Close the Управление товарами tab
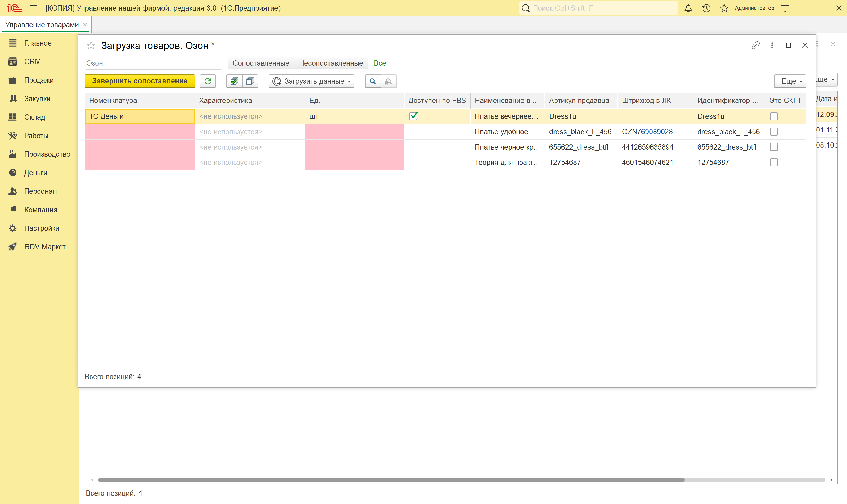This screenshot has height=504, width=847. coord(85,24)
